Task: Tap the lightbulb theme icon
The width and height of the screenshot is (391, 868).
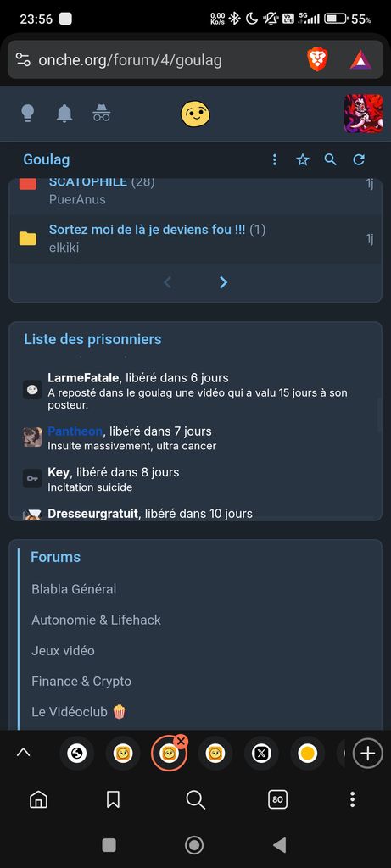Action: click(28, 114)
